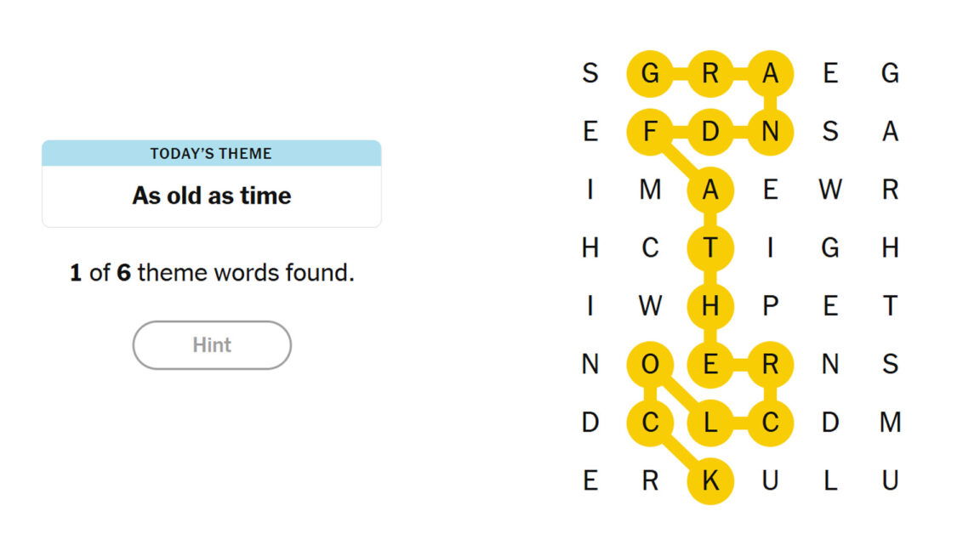Screen dimensions: 980x551
Task: Click the theme title As old as time
Action: (x=211, y=195)
